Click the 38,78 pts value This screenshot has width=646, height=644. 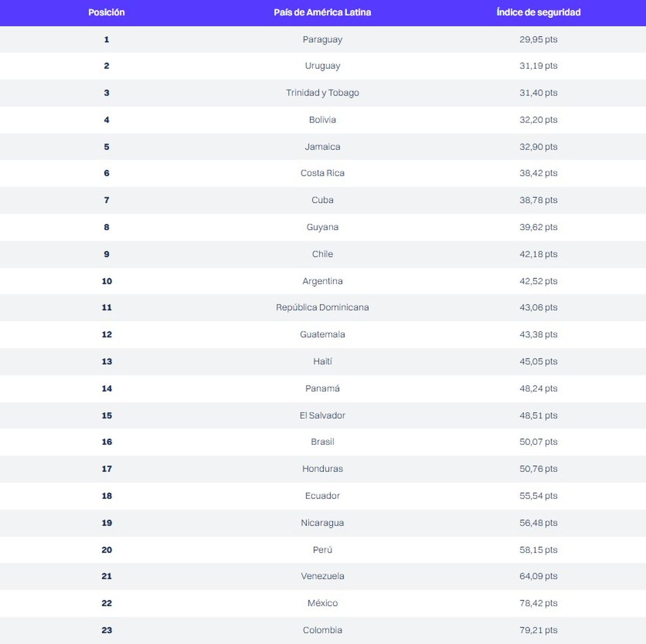538,200
